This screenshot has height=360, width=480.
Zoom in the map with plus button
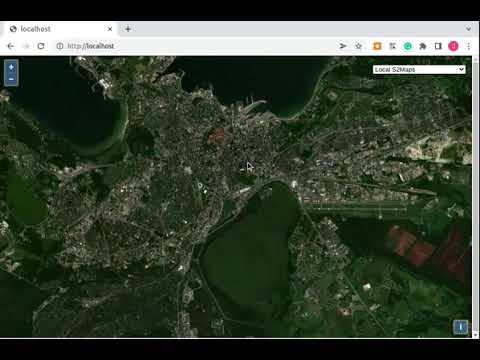coord(11,67)
